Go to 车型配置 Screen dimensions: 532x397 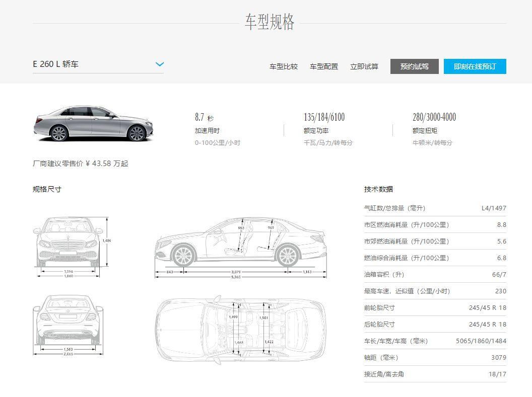click(323, 66)
